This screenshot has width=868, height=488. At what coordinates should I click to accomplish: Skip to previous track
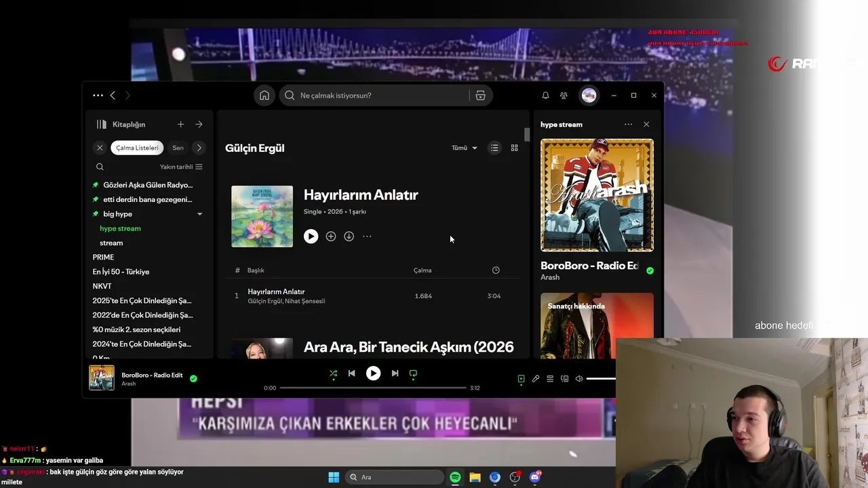tap(351, 373)
